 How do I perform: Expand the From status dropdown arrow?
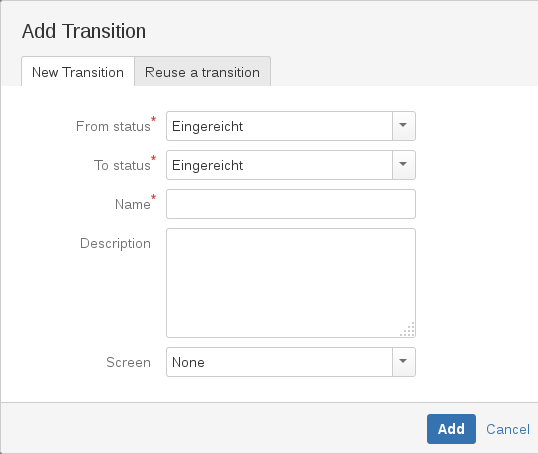(404, 126)
